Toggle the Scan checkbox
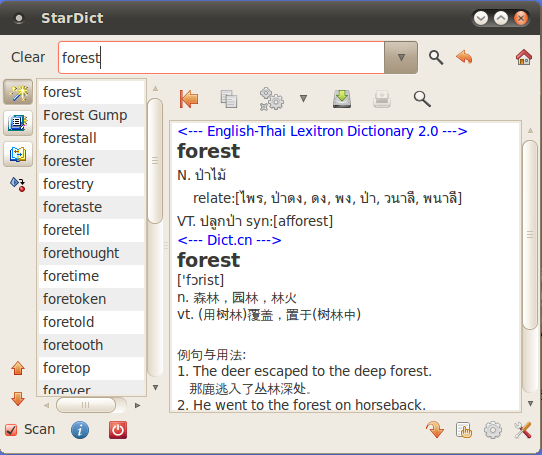Viewport: 542px width, 455px height. (11, 430)
